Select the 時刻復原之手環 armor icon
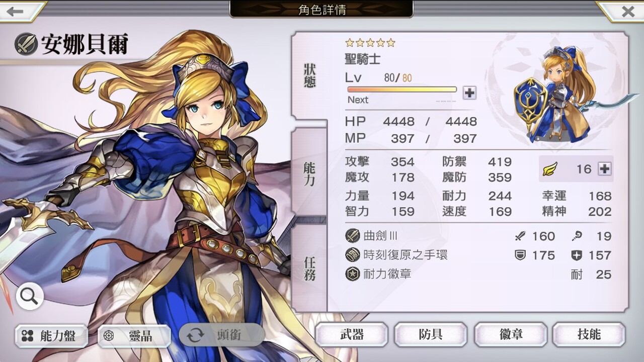The height and width of the screenshot is (362, 644). coord(353,255)
